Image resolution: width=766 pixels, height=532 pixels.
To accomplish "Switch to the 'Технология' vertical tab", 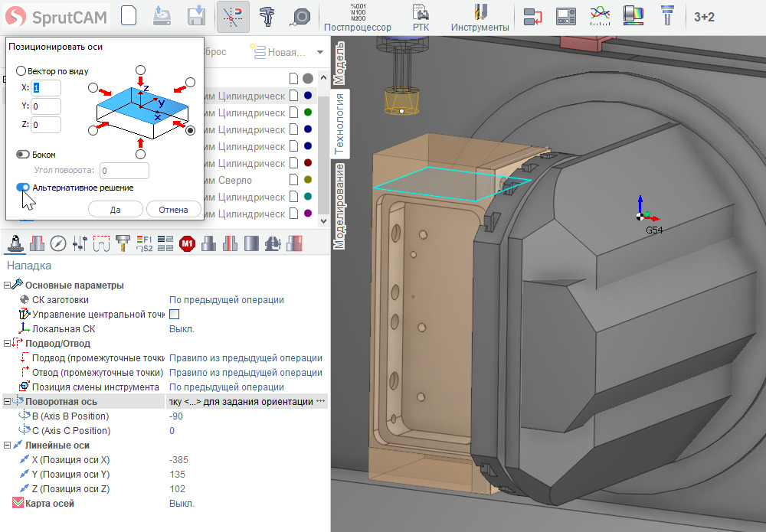I will coord(339,123).
